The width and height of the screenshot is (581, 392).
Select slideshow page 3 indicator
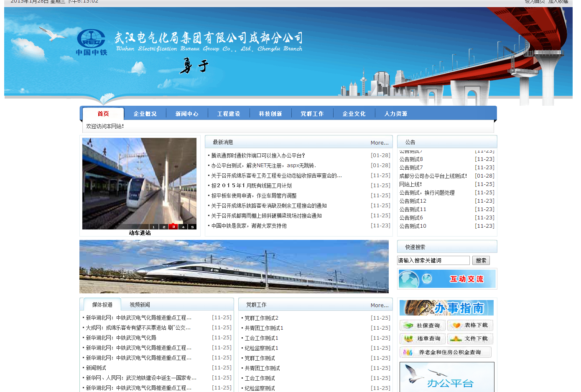173,227
